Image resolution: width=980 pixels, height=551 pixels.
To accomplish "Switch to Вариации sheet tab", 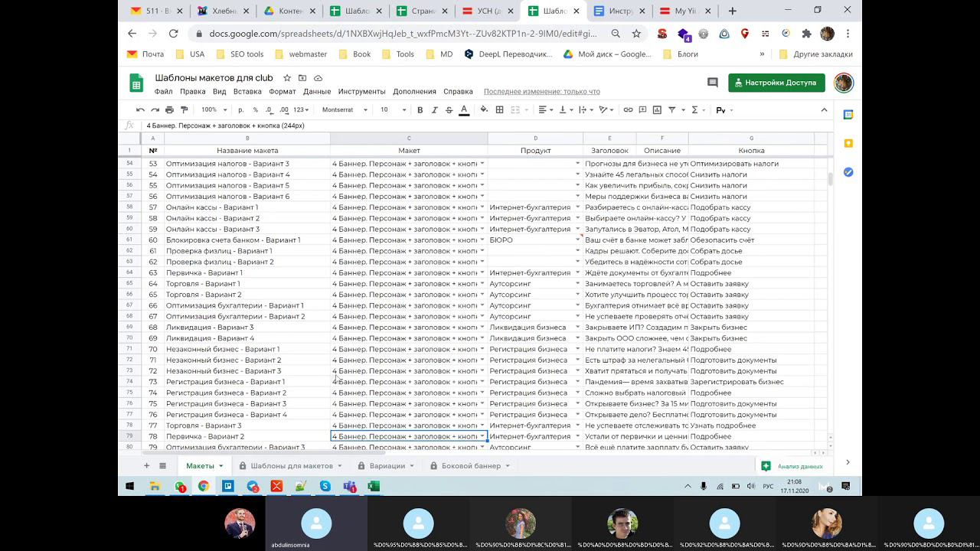I will tap(387, 465).
